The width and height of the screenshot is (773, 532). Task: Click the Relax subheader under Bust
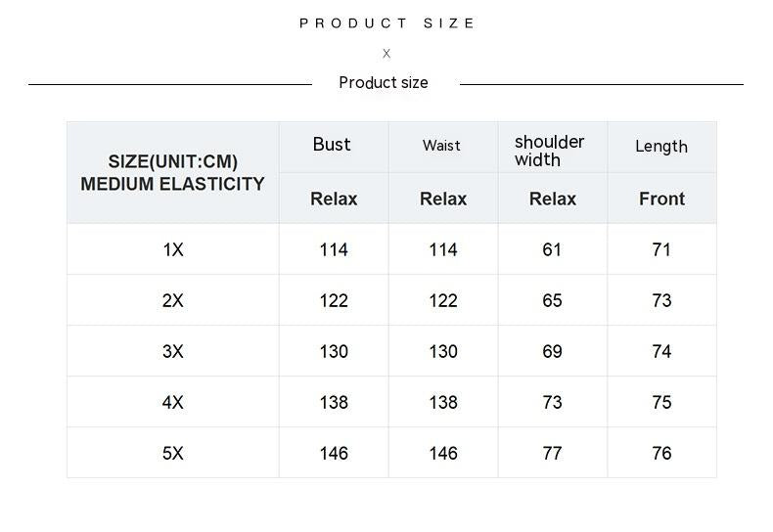tap(334, 199)
